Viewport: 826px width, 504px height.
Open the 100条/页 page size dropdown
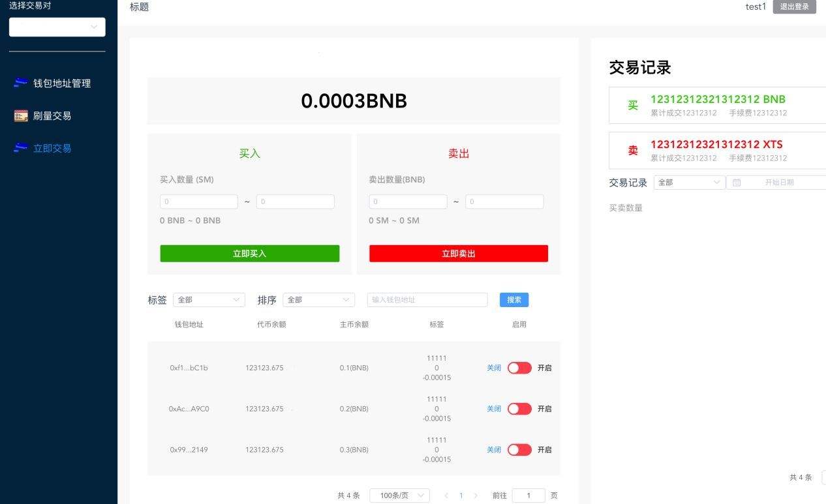[399, 496]
